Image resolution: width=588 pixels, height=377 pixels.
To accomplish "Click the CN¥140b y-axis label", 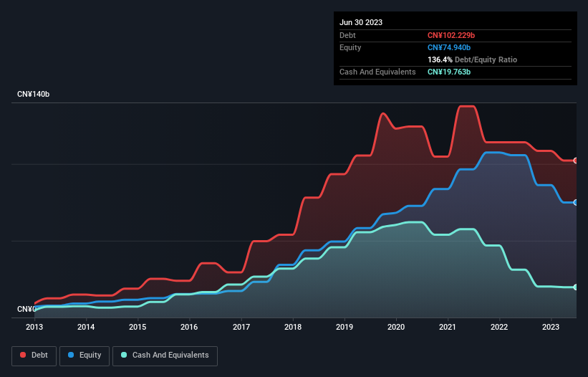I will [x=34, y=94].
